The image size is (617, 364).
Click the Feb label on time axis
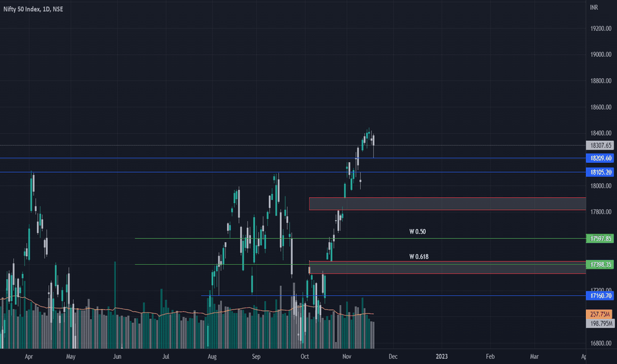pos(490,357)
